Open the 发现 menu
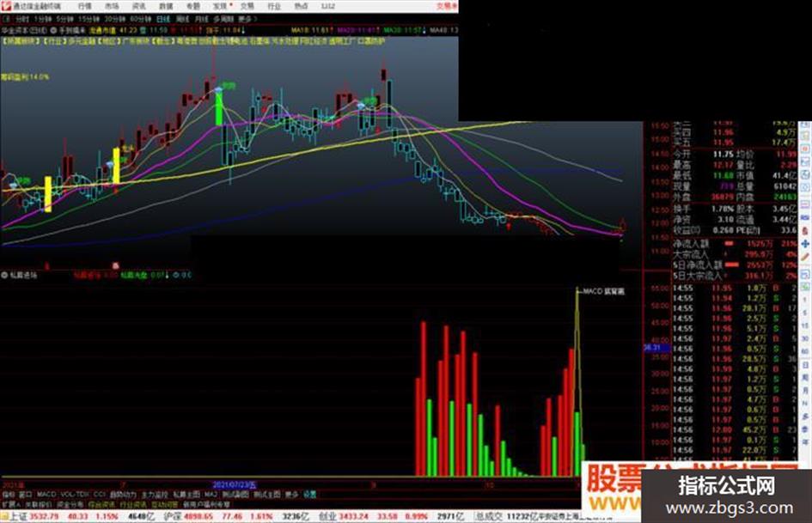Image resolution: width=812 pixels, height=523 pixels. 220,6
